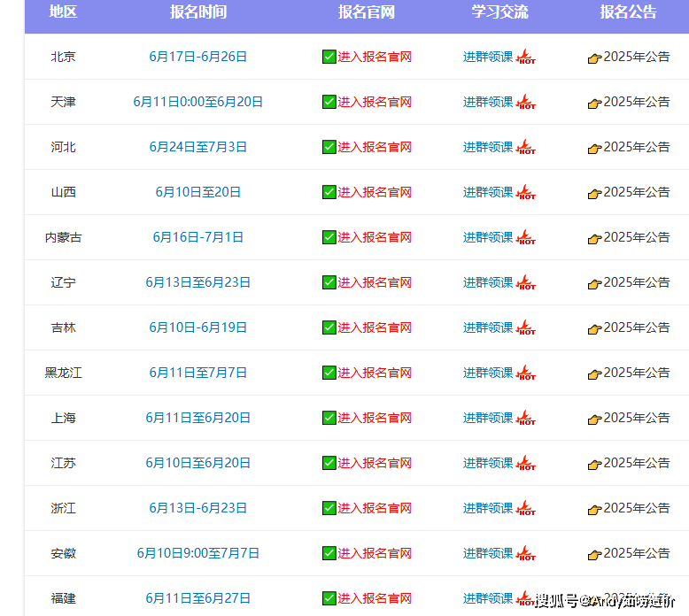The width and height of the screenshot is (689, 616).
Task: Open 浙江 row's 进入报名官网 link
Action: click(375, 508)
